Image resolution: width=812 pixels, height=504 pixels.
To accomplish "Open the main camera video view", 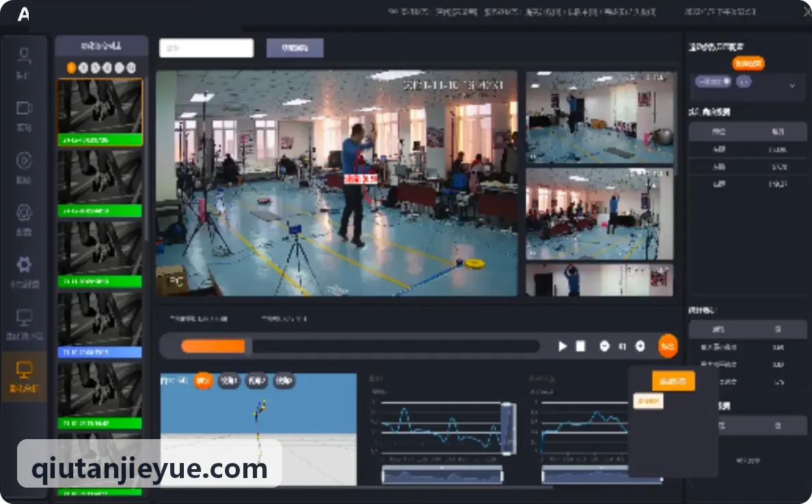I will tap(336, 183).
